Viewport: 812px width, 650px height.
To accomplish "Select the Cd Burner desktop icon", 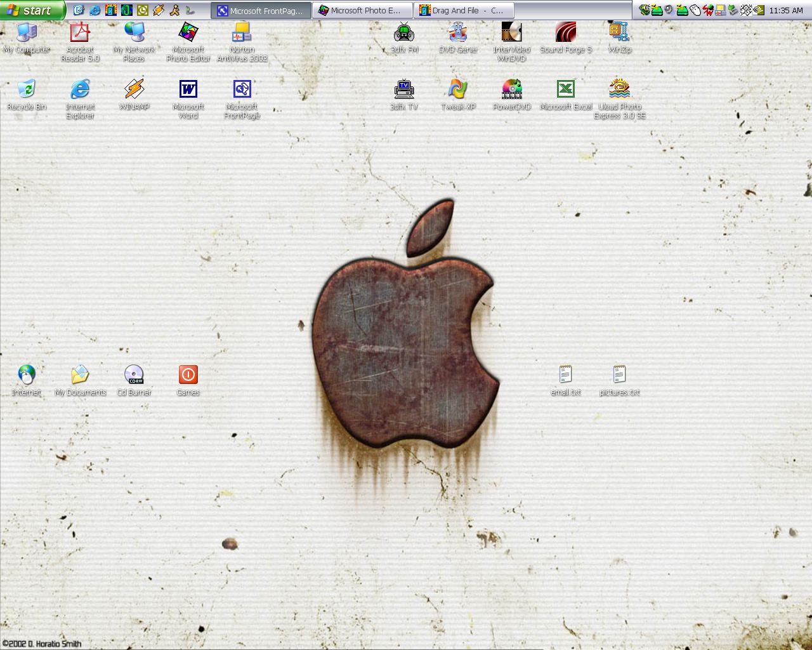I will (x=134, y=381).
